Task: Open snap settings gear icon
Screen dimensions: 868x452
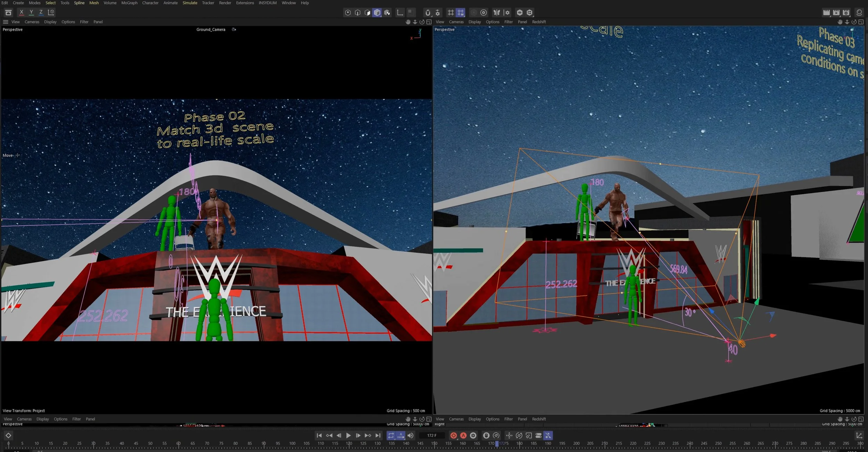Action: (x=437, y=12)
